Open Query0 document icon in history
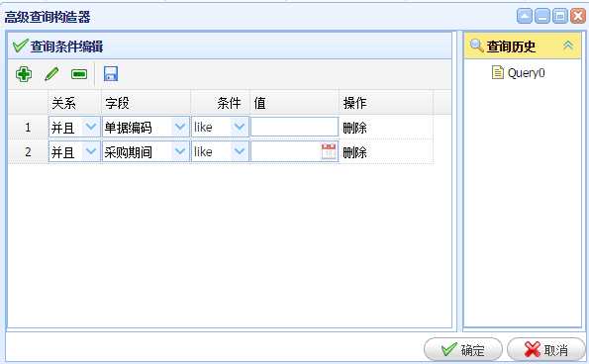This screenshot has width=589, height=364. coord(497,72)
